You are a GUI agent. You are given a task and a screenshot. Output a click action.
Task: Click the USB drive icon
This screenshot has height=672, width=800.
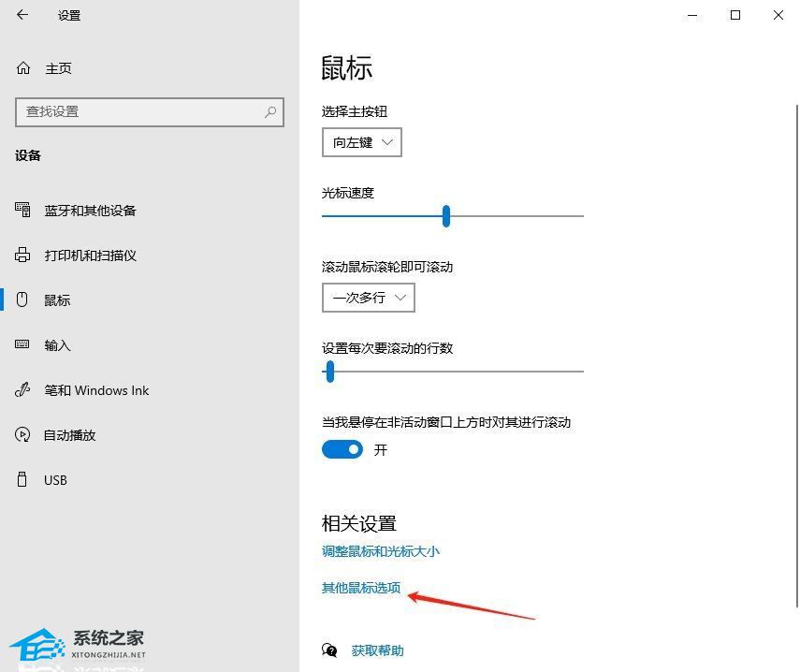click(22, 479)
